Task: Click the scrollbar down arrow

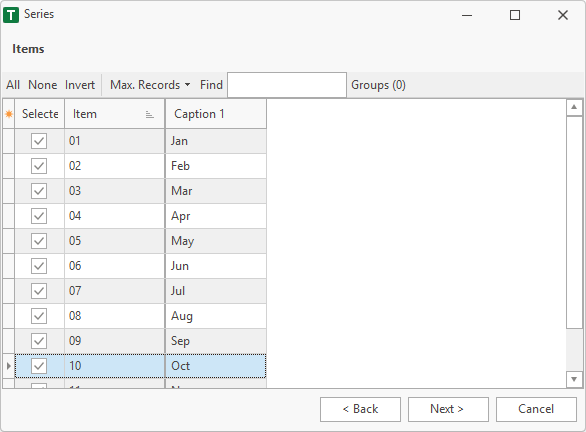Action: coord(574,379)
